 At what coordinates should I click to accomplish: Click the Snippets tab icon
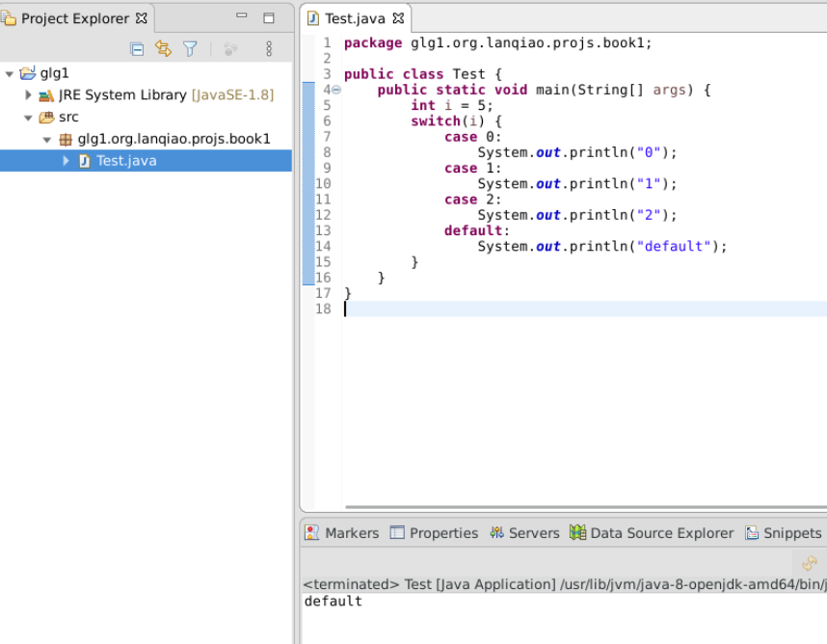[x=752, y=533]
